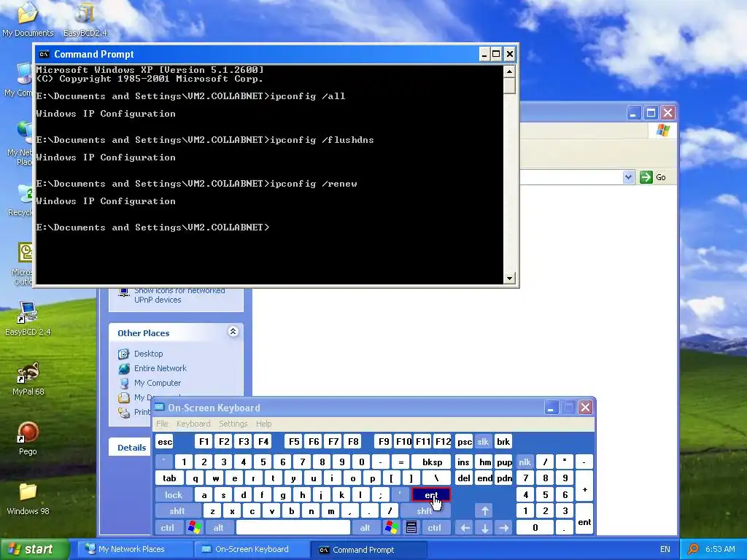Click the ent key next to apostrophe
This screenshot has height=560, width=747.
pos(430,495)
